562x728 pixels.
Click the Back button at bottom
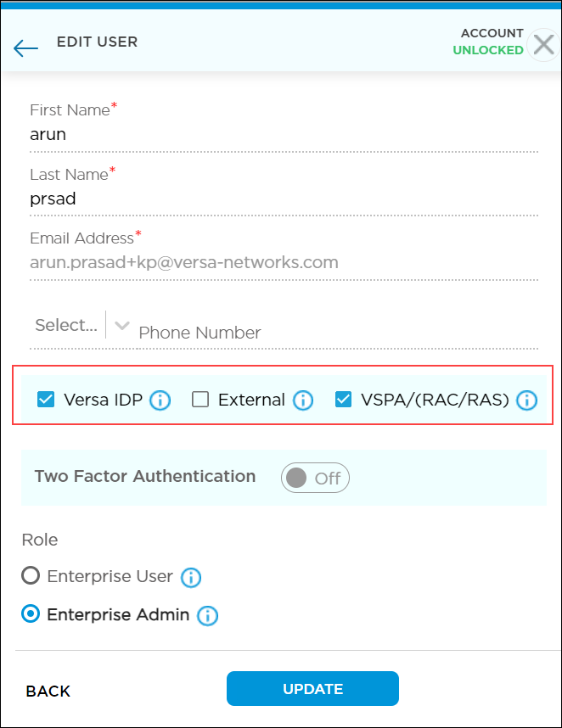tap(48, 691)
